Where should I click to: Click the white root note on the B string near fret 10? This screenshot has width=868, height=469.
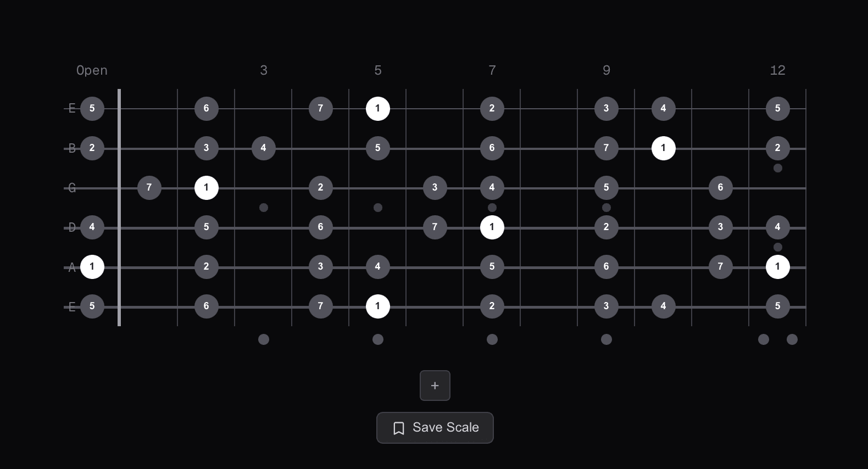[663, 148]
